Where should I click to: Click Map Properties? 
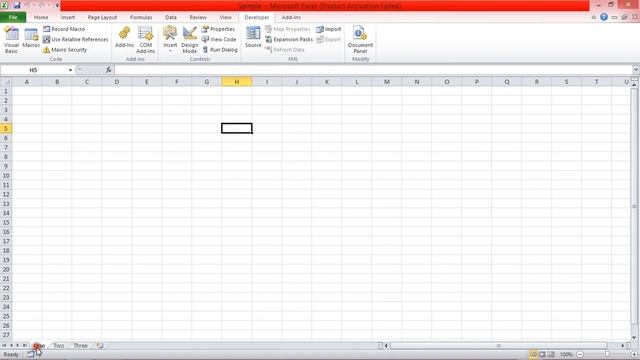(287, 29)
